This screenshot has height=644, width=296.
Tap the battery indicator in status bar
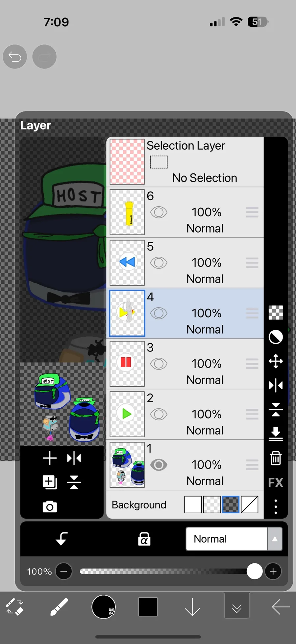pos(258,22)
